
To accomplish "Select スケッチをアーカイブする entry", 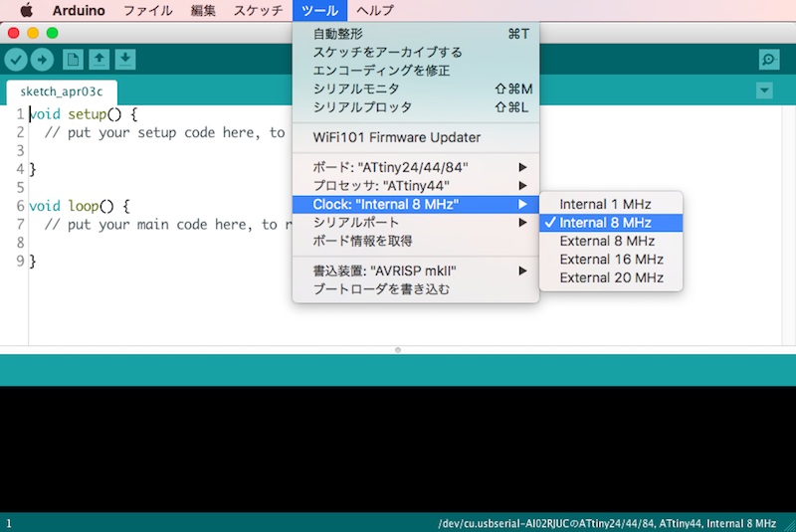I will [416, 53].
